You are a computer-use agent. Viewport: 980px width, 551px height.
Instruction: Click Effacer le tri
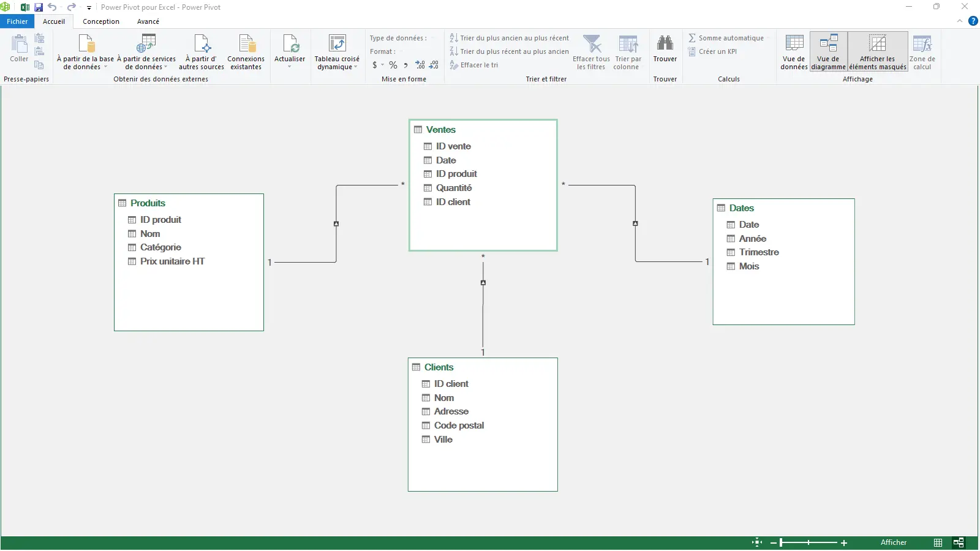pyautogui.click(x=474, y=65)
